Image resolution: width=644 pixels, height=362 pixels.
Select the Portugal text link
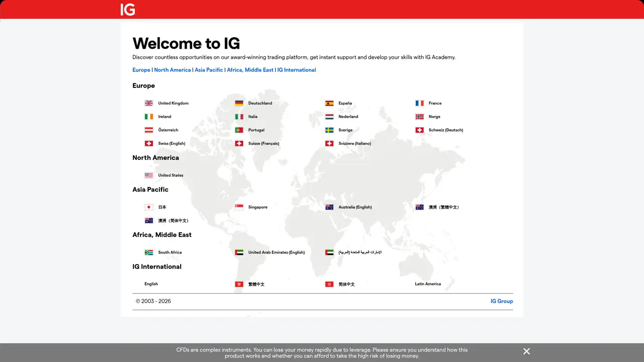coord(256,130)
